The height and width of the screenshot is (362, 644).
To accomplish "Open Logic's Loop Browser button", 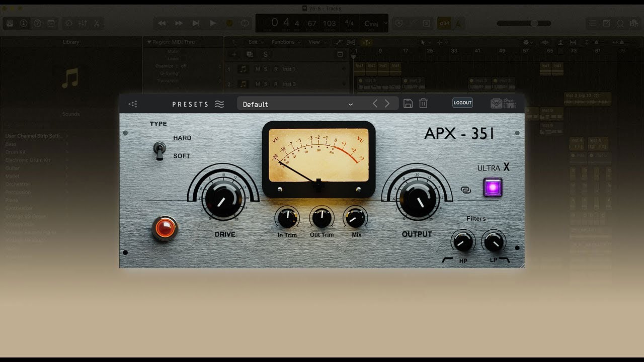I will click(x=620, y=23).
